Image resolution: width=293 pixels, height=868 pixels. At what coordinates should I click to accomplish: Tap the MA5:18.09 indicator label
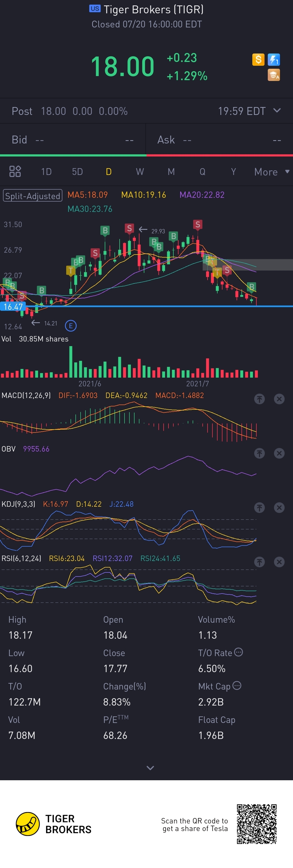[x=87, y=195]
